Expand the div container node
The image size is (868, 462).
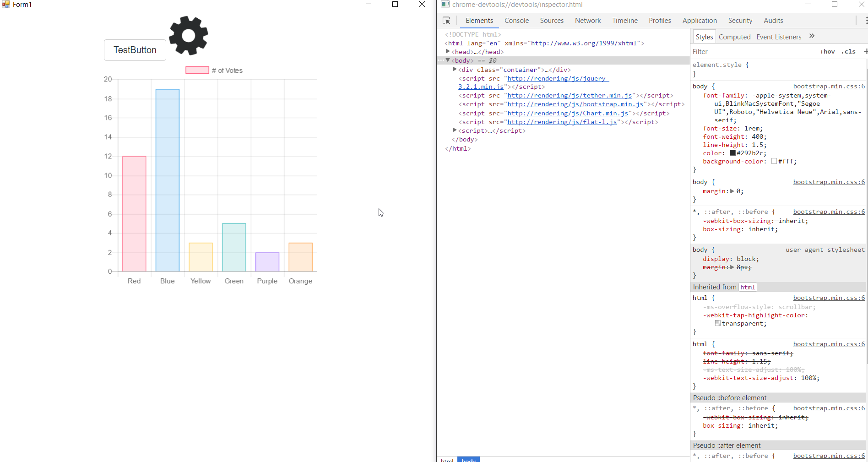click(455, 70)
